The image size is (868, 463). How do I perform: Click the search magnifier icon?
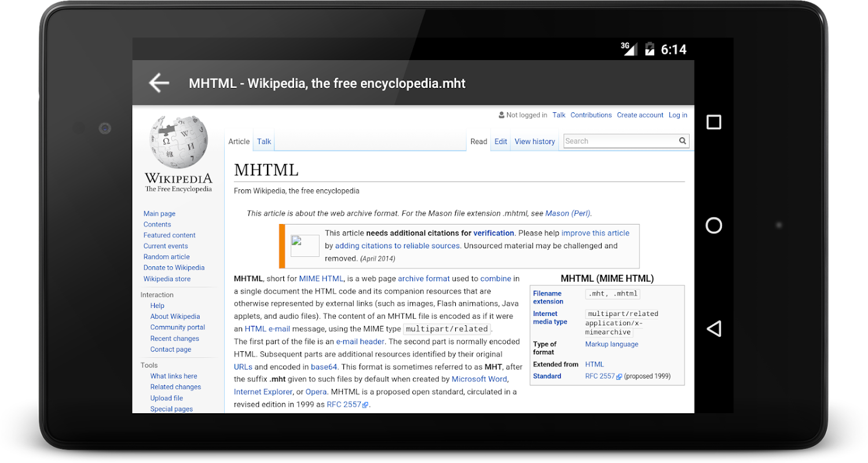tap(683, 141)
